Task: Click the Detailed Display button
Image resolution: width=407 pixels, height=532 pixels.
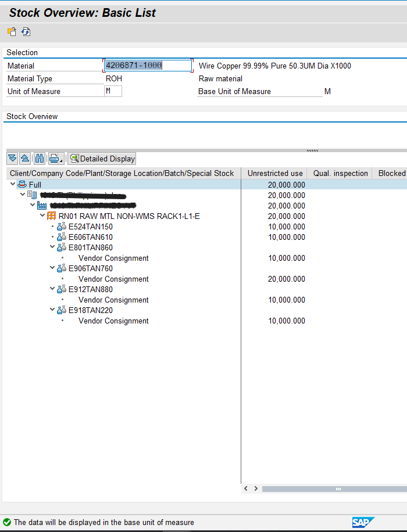Action: 102,159
